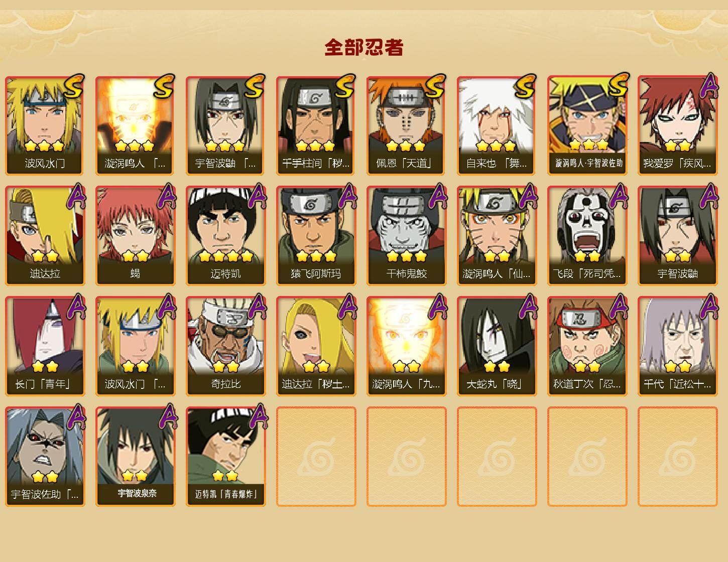
Task: Click the S rank badge on 千手柱间 card
Action: [344, 86]
